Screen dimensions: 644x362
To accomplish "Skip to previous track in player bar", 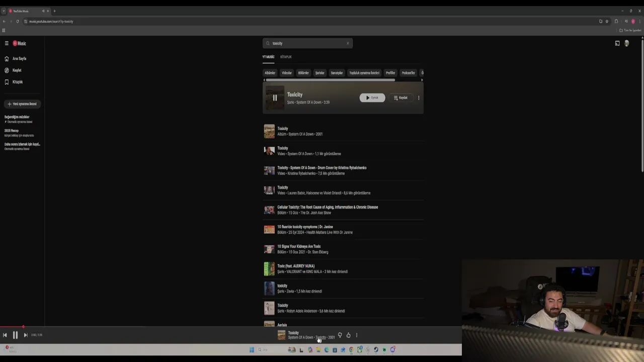I will (5, 335).
